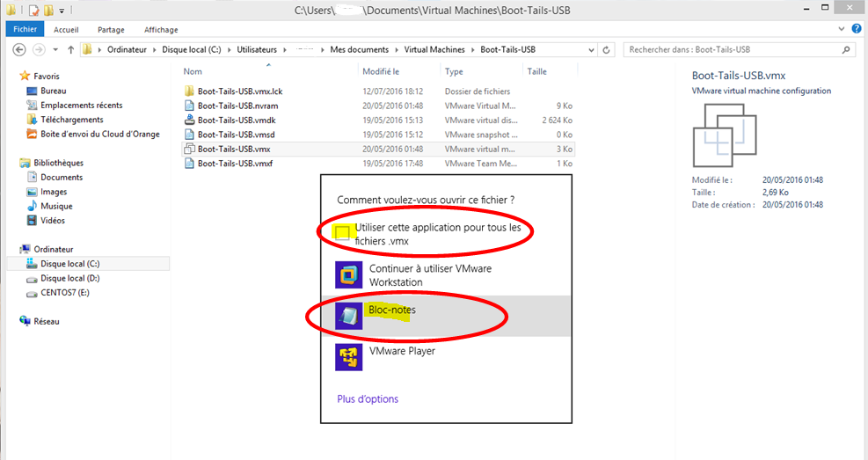Select the Boot-Tails-USB.vmxf file name

[236, 163]
